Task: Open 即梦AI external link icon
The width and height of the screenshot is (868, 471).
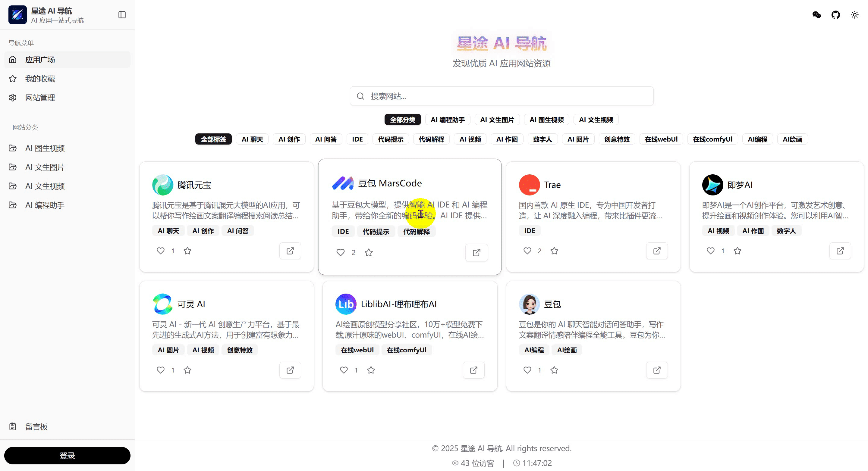Action: tap(840, 251)
